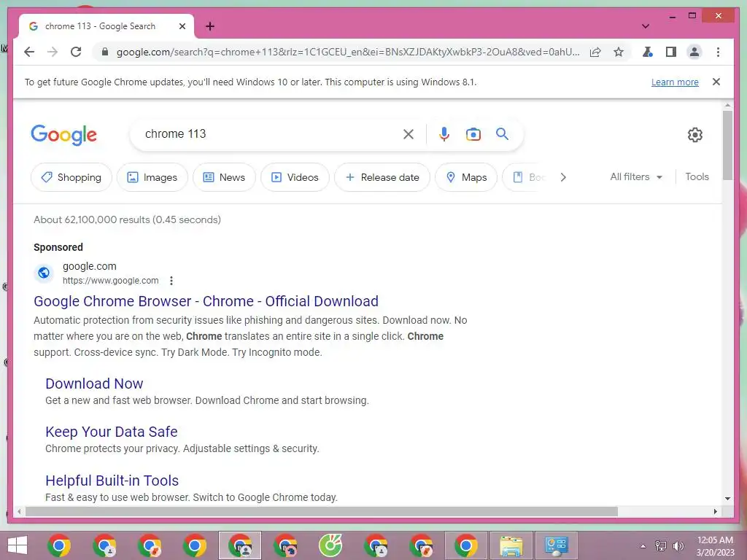Click the forward navigation arrow
This screenshot has height=560, width=747.
click(53, 52)
